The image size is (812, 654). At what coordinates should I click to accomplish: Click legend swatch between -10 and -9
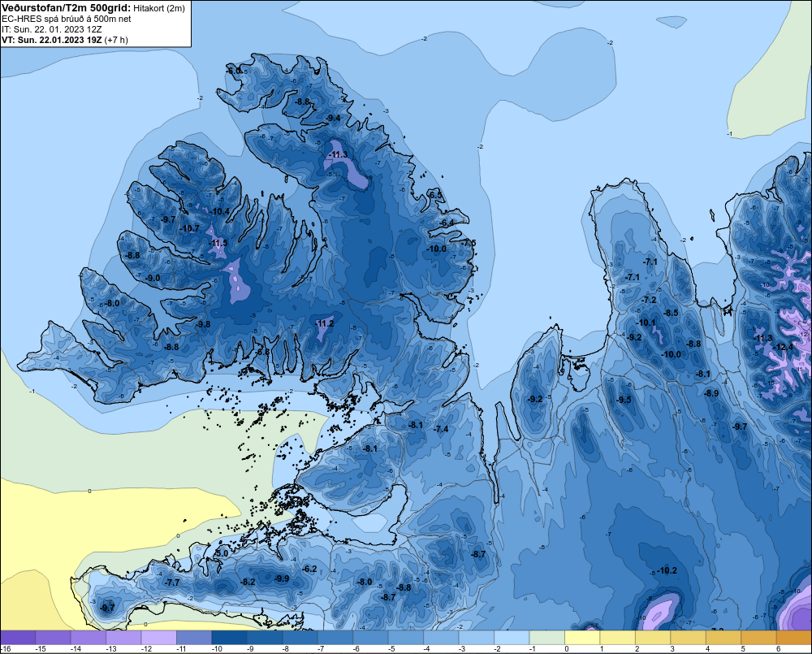pyautogui.click(x=229, y=638)
